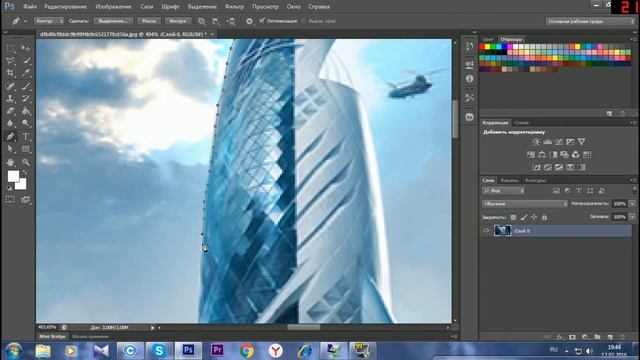Select the Dodge tool
The height and width of the screenshot is (360, 640).
pos(26,123)
